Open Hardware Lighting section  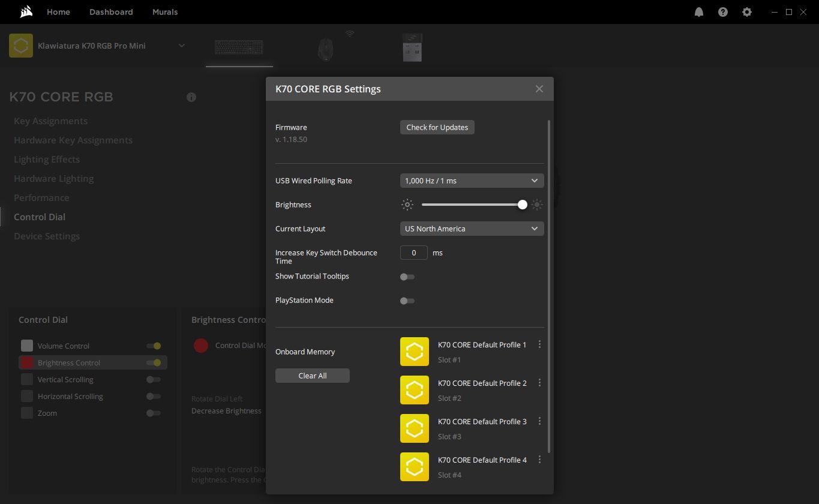(54, 179)
